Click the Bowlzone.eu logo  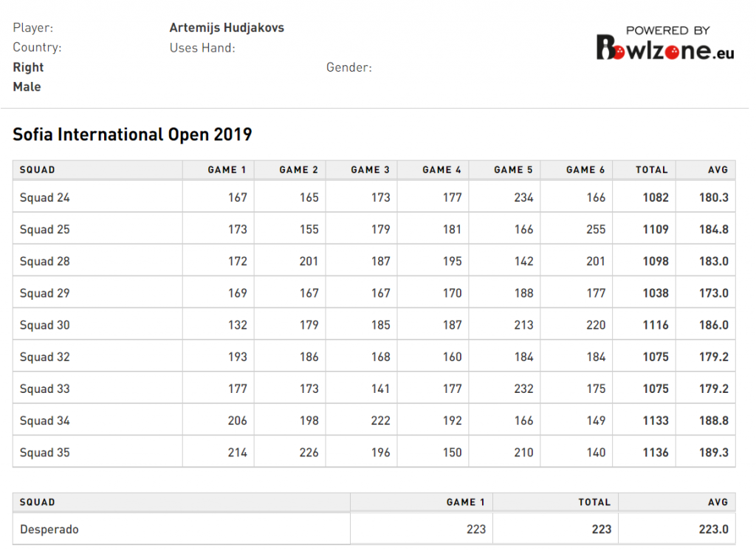665,44
